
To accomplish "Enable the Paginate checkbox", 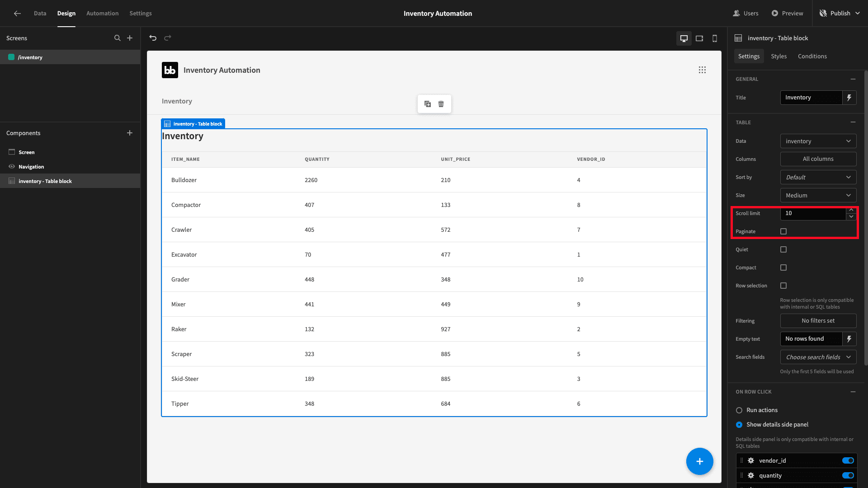I will coord(783,231).
